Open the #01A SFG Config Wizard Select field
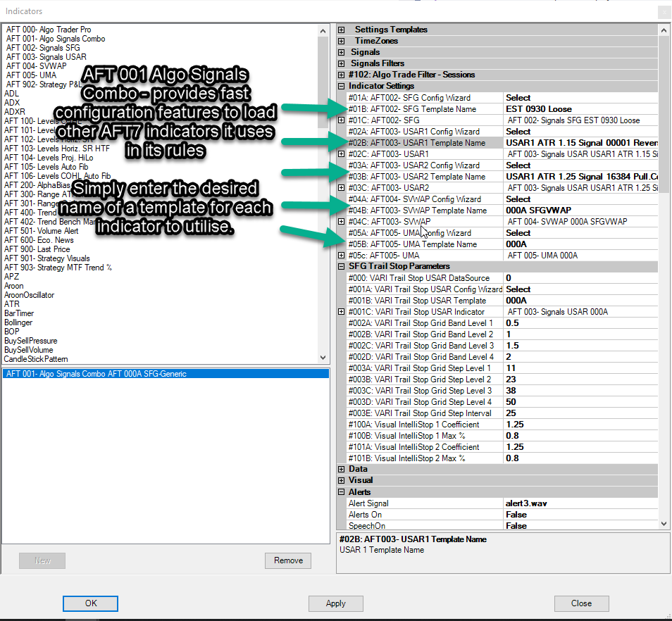Image resolution: width=672 pixels, height=621 pixels. pos(580,98)
